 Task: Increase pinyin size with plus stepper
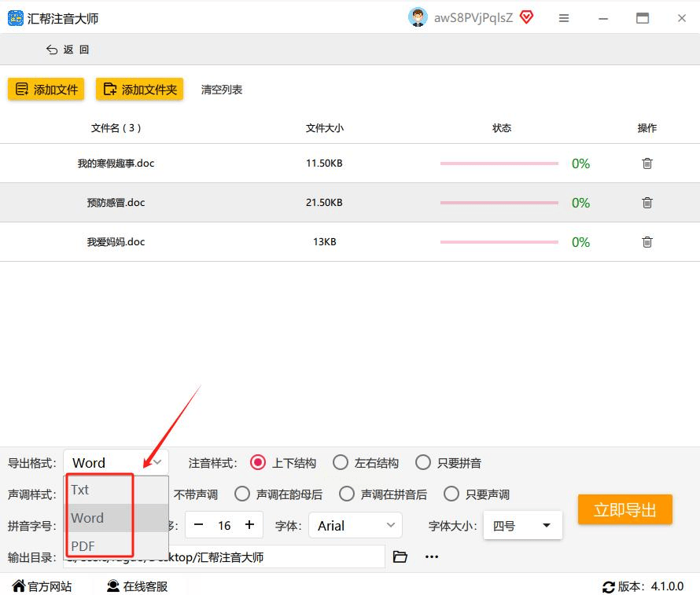[249, 525]
